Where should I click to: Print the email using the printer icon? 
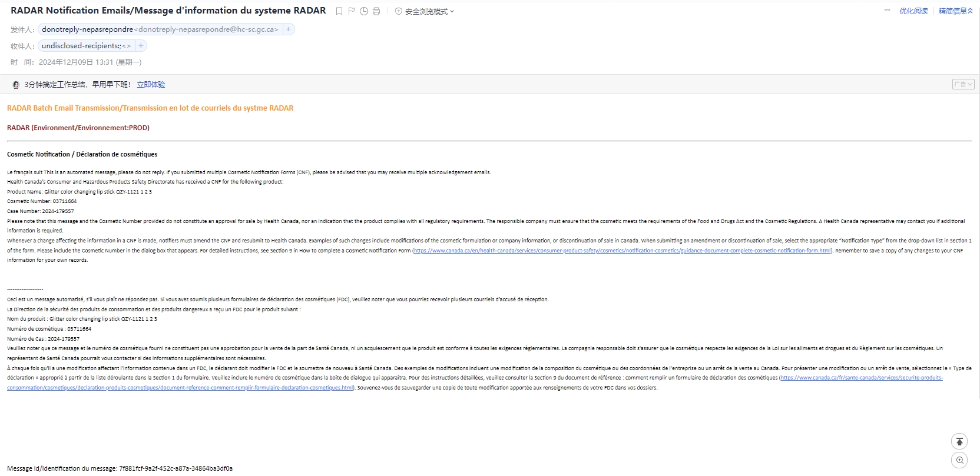point(376,11)
